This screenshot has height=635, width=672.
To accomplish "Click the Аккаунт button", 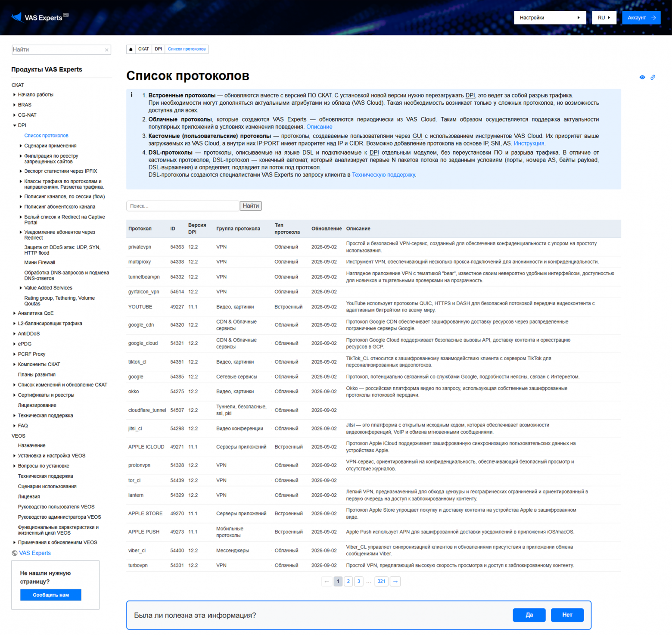I will pos(641,18).
